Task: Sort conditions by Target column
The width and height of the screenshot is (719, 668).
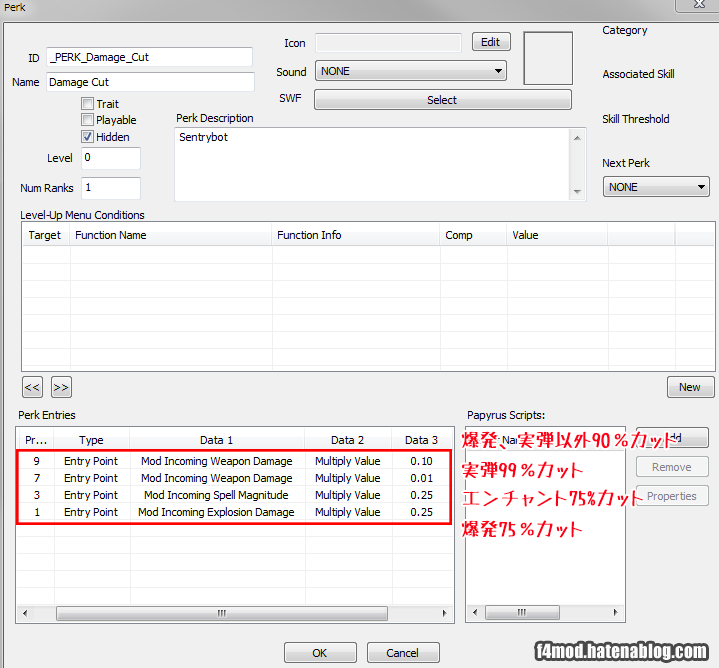Action: point(46,235)
